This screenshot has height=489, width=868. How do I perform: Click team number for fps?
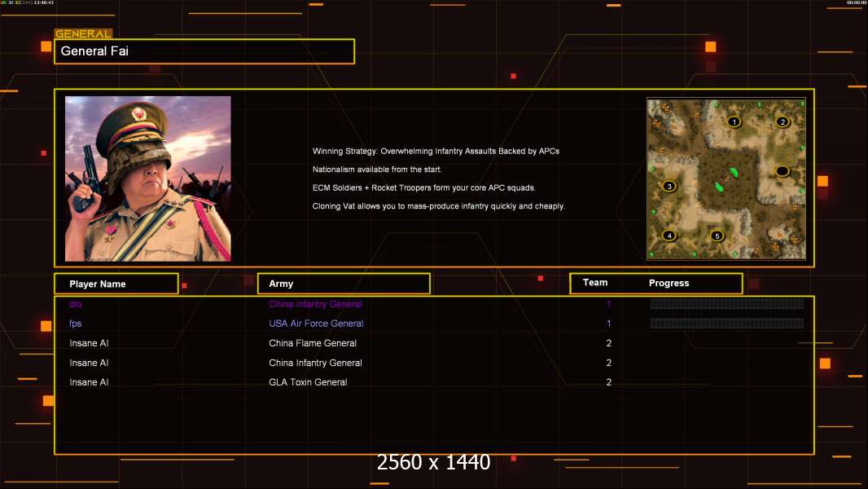608,324
